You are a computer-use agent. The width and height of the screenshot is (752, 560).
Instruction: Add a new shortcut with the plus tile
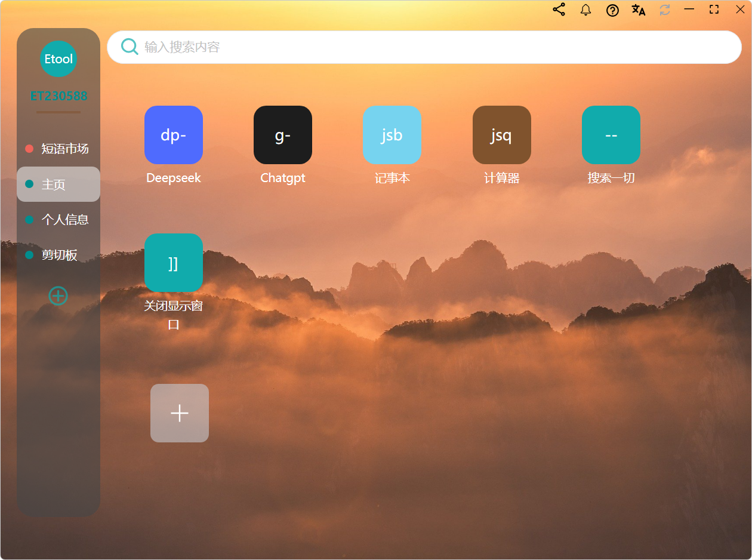coord(180,413)
